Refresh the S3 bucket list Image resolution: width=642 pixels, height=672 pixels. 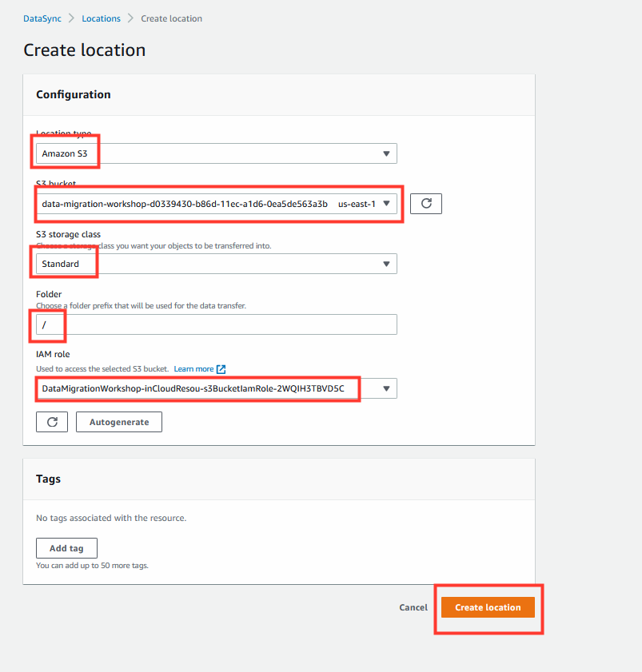[426, 204]
